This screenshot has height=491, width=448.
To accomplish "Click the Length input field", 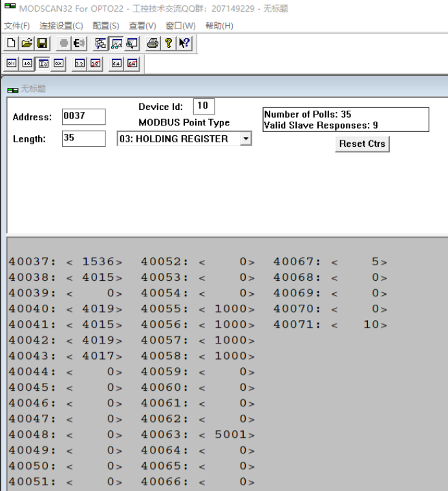I will (84, 138).
